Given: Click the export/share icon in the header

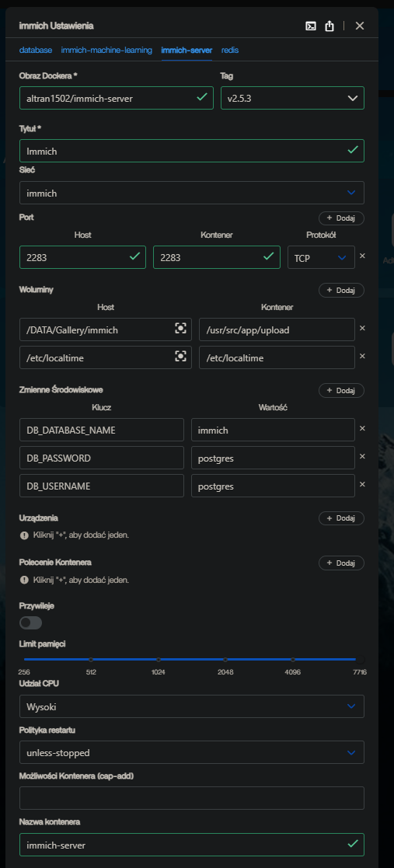Looking at the screenshot, I should 329,26.
